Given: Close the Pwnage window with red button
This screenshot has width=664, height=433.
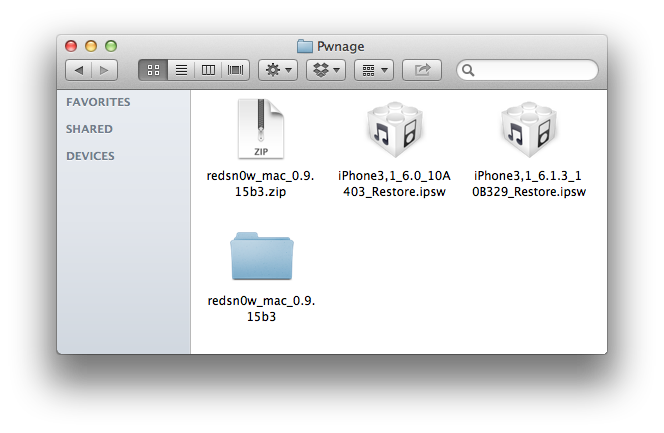Looking at the screenshot, I should (x=71, y=46).
